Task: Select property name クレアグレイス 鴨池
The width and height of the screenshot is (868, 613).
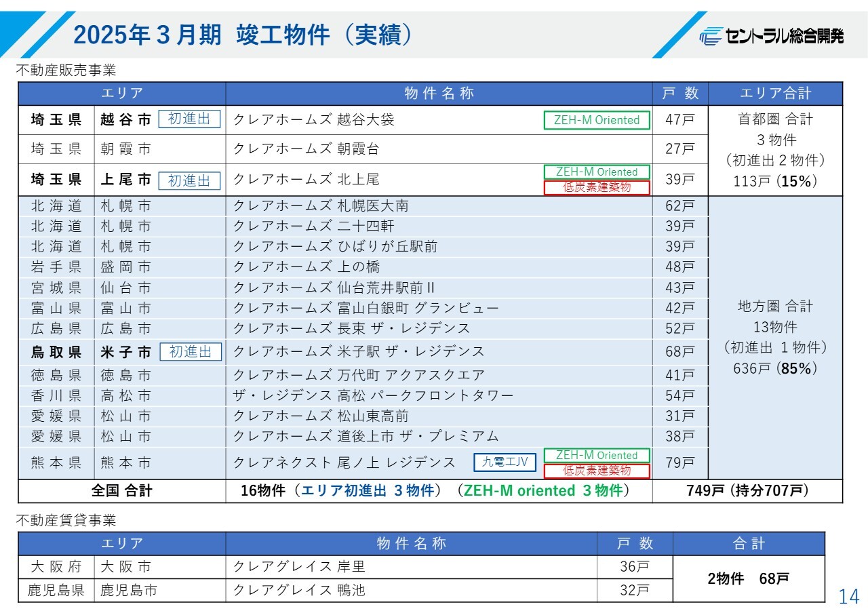Action: (x=299, y=591)
